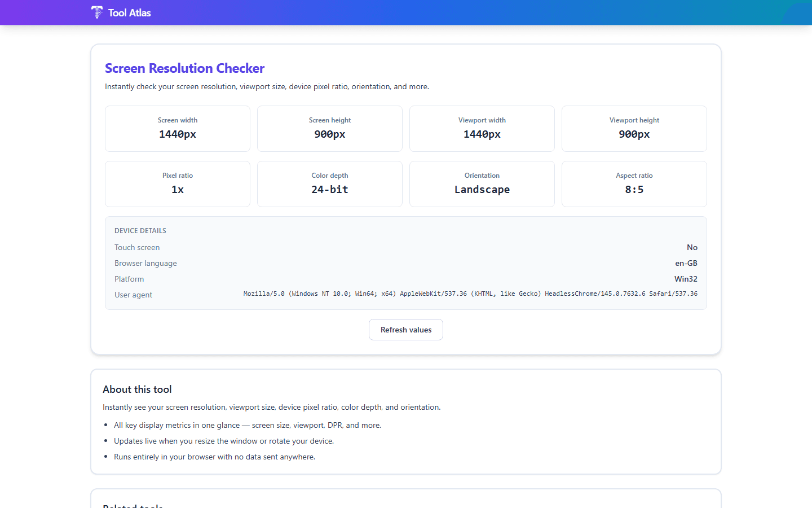Click the Platform value Win32
The height and width of the screenshot is (508, 812).
tap(686, 279)
